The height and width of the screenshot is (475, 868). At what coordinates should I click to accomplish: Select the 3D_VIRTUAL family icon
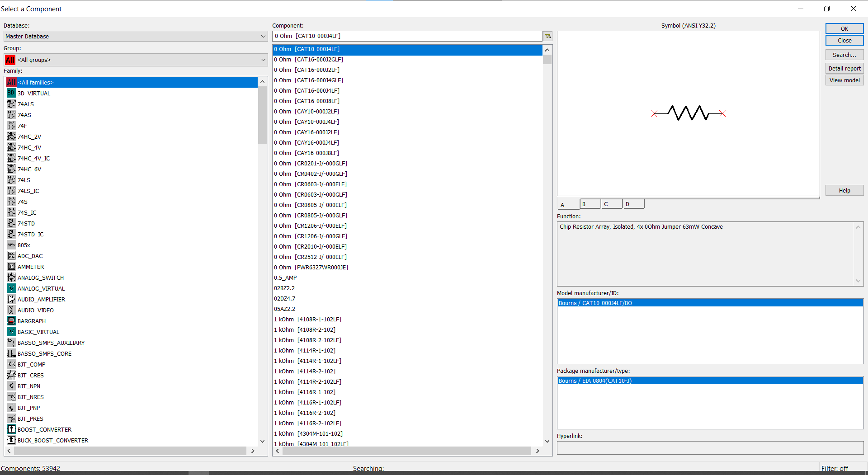click(x=11, y=93)
